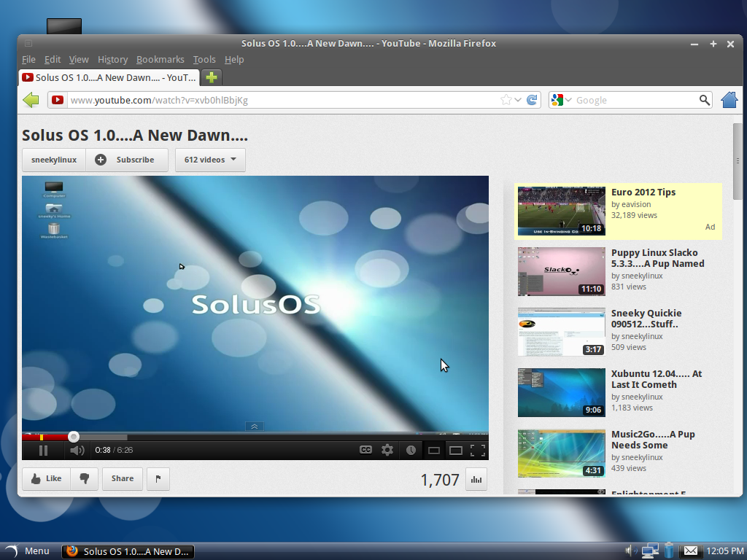The image size is (747, 560).
Task: Go to Firefox home page
Action: pyautogui.click(x=729, y=100)
